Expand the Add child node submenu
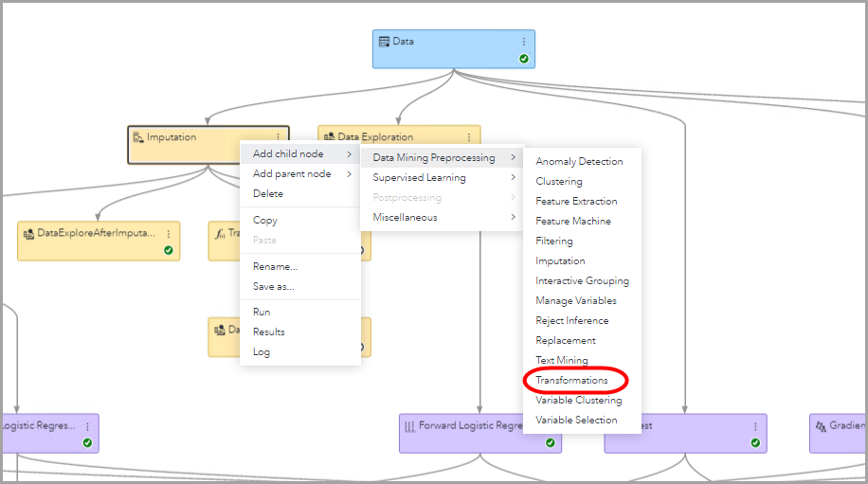Image resolution: width=868 pixels, height=484 pixels. coord(300,153)
